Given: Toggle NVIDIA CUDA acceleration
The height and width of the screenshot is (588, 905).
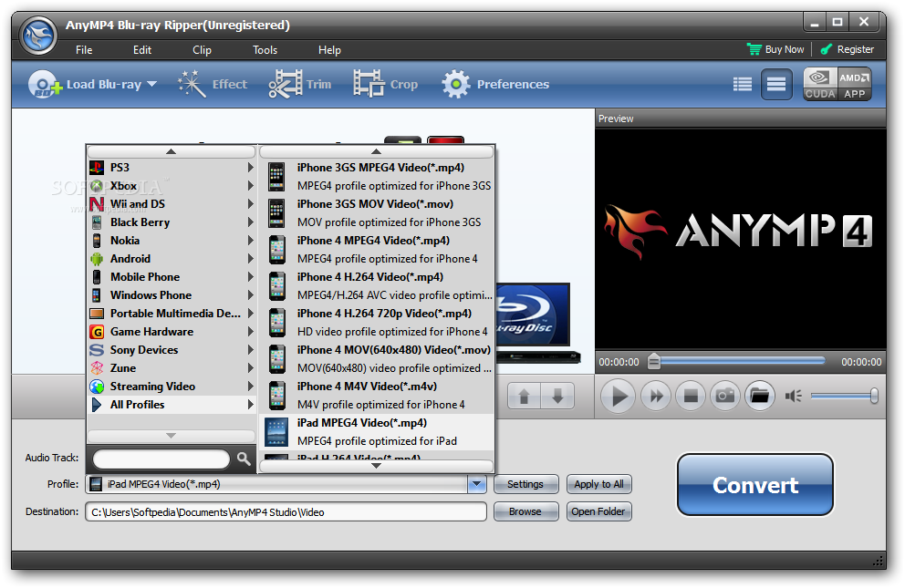Looking at the screenshot, I should (x=820, y=84).
